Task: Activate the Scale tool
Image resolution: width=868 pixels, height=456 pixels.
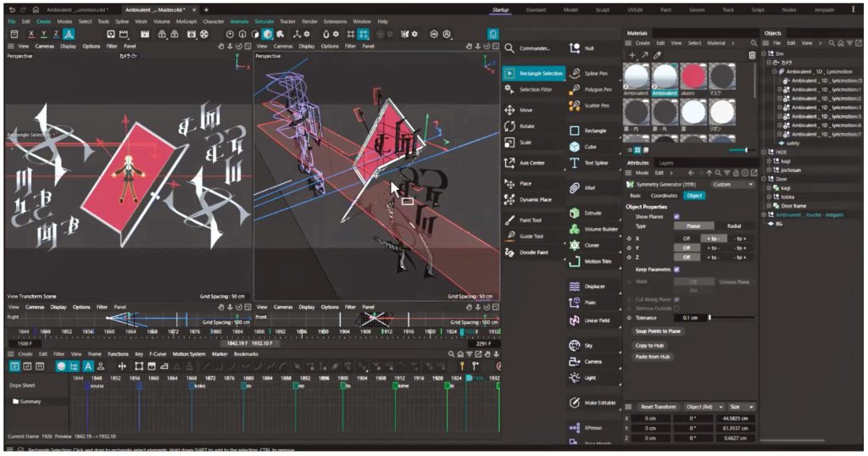Action: click(526, 142)
